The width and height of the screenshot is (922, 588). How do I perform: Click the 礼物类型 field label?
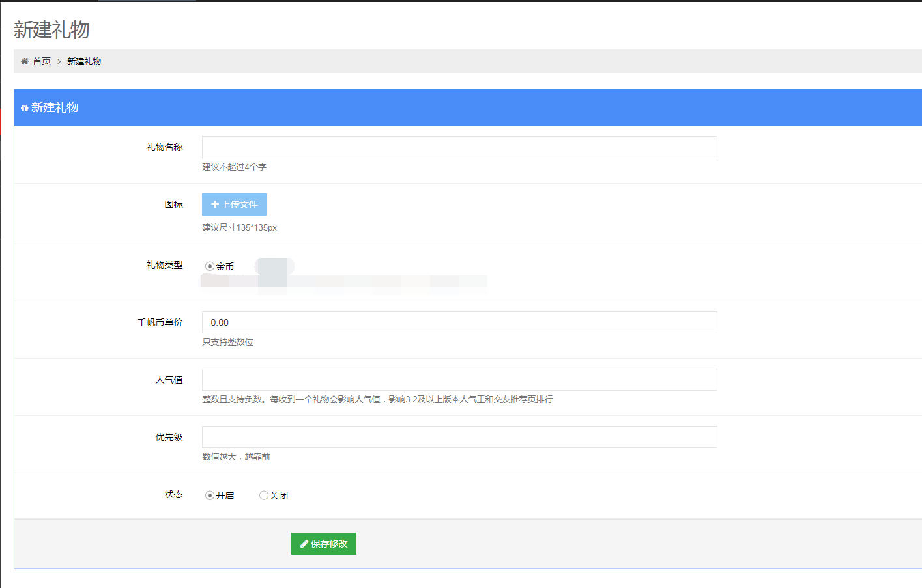164,265
